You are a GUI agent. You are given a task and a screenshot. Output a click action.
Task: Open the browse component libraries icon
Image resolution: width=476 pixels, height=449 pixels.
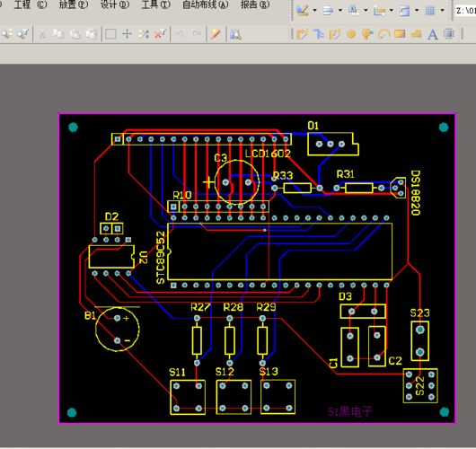coord(235,34)
